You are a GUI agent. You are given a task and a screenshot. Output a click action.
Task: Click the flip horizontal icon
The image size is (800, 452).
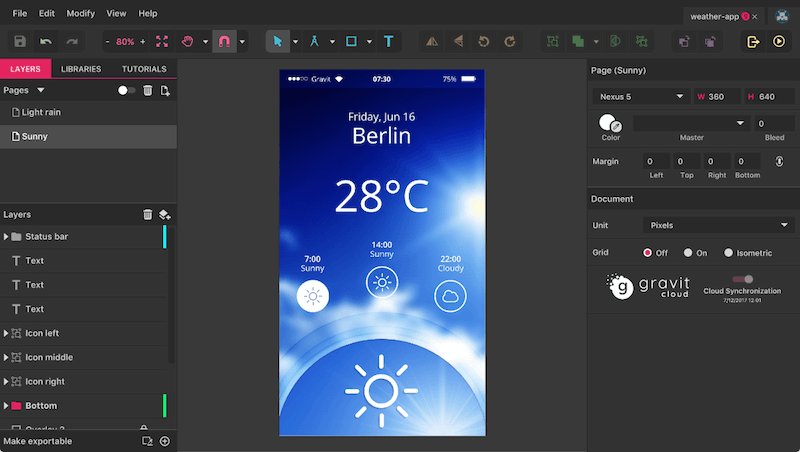coord(432,41)
